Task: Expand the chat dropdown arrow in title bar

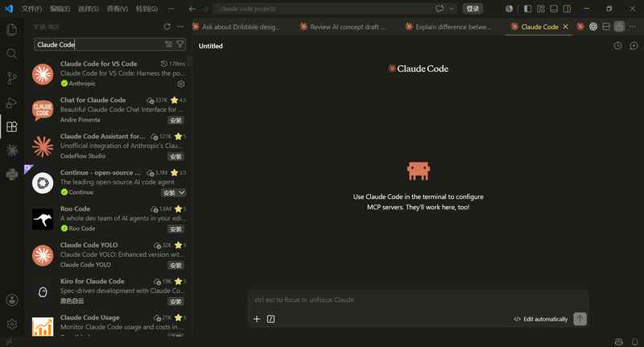Action: (x=452, y=9)
